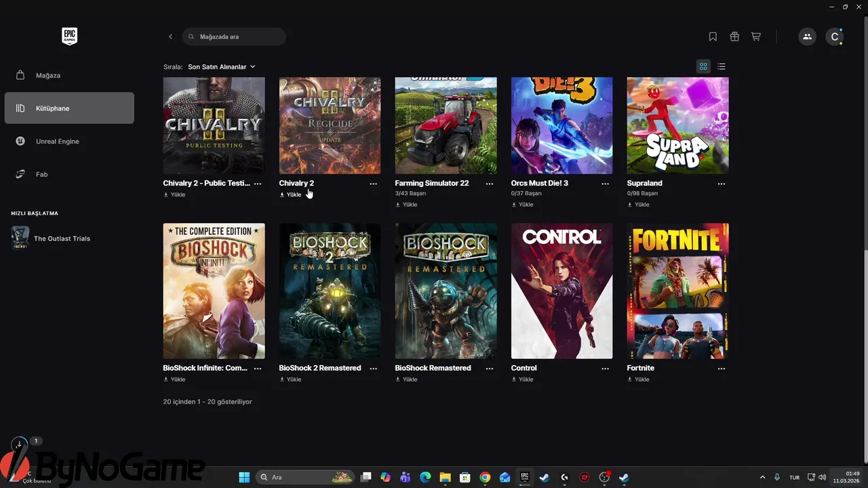Open the wishlist bookmark icon

click(x=713, y=37)
